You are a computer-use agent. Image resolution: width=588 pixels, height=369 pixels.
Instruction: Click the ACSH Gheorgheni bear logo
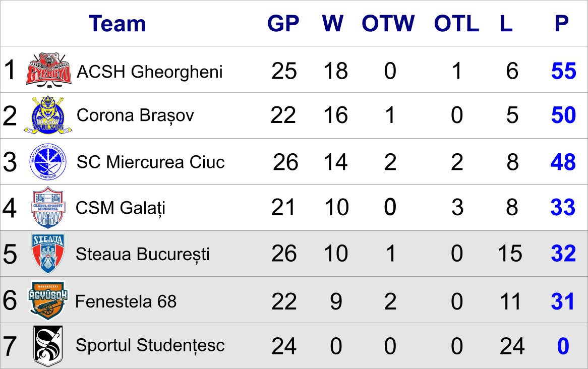click(48, 70)
